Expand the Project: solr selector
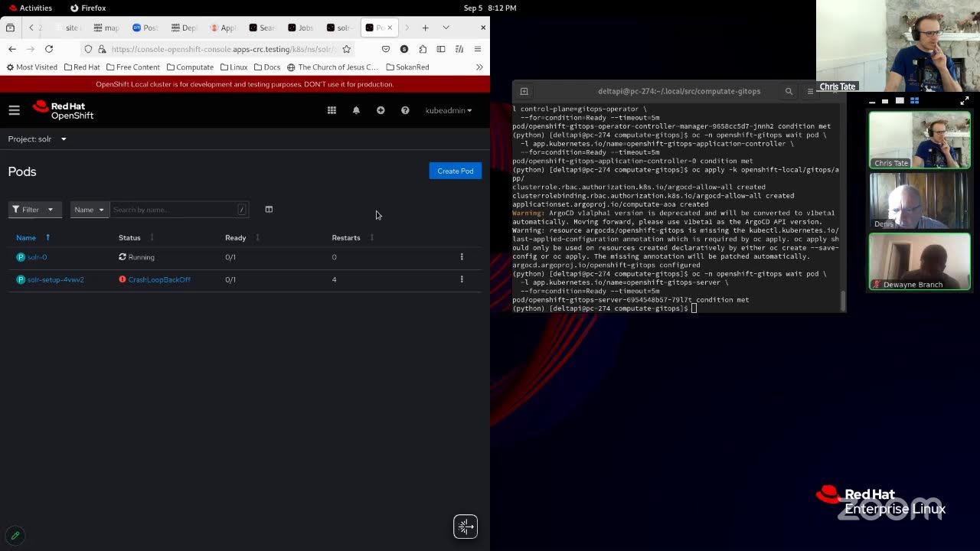 click(x=38, y=139)
